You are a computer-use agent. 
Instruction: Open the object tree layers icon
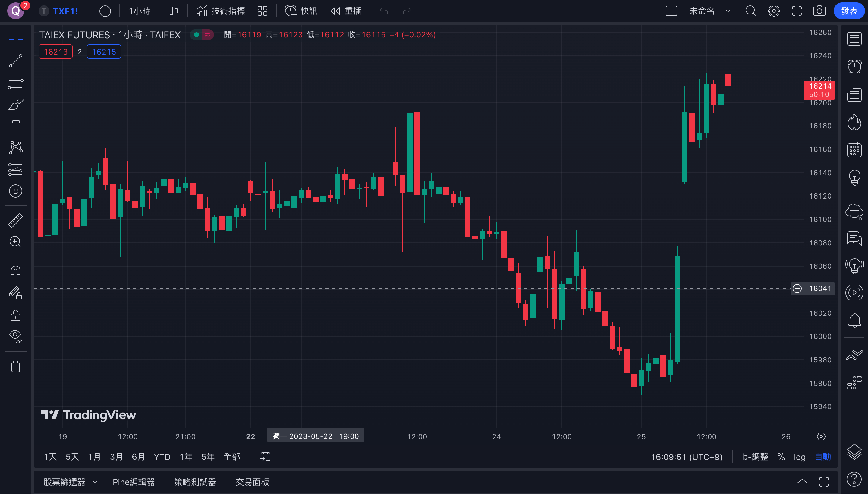pos(854,452)
